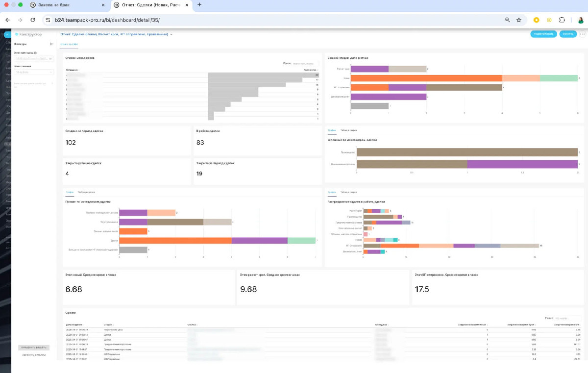Click the site info icon before the URL
This screenshot has height=373, width=588.
[48, 20]
